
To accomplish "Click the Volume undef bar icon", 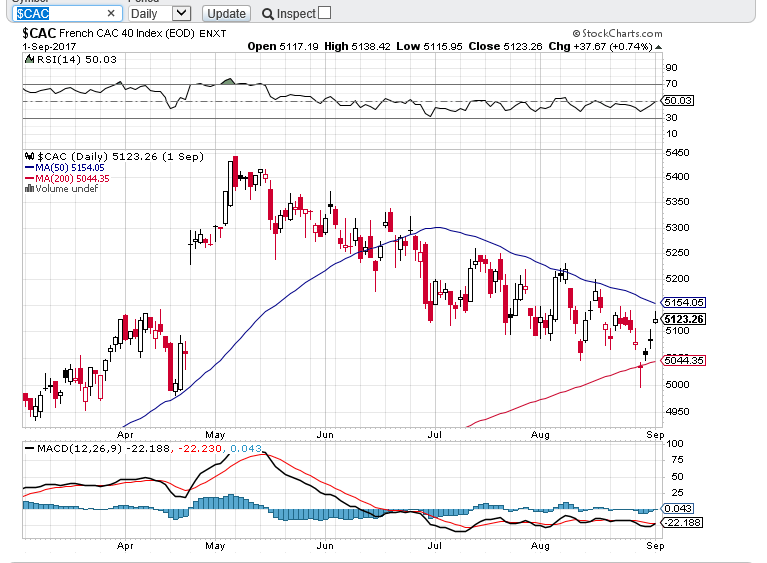I will (x=29, y=188).
